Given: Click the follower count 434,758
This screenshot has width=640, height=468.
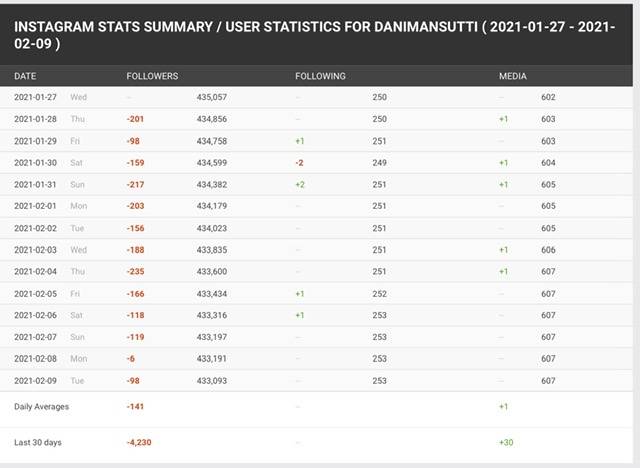Looking at the screenshot, I should pyautogui.click(x=211, y=141).
